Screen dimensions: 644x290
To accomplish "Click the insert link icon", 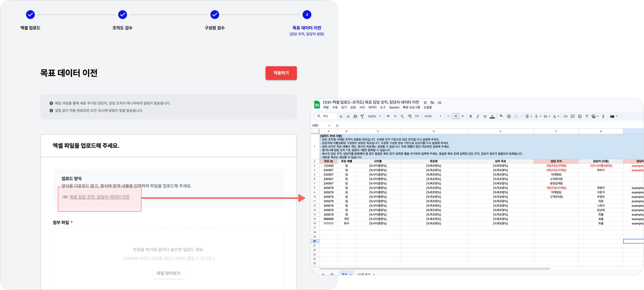I will [565, 116].
